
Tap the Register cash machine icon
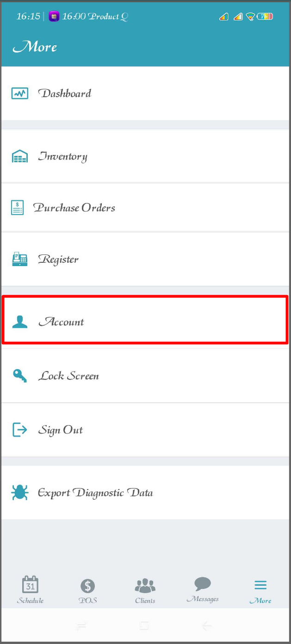click(20, 259)
